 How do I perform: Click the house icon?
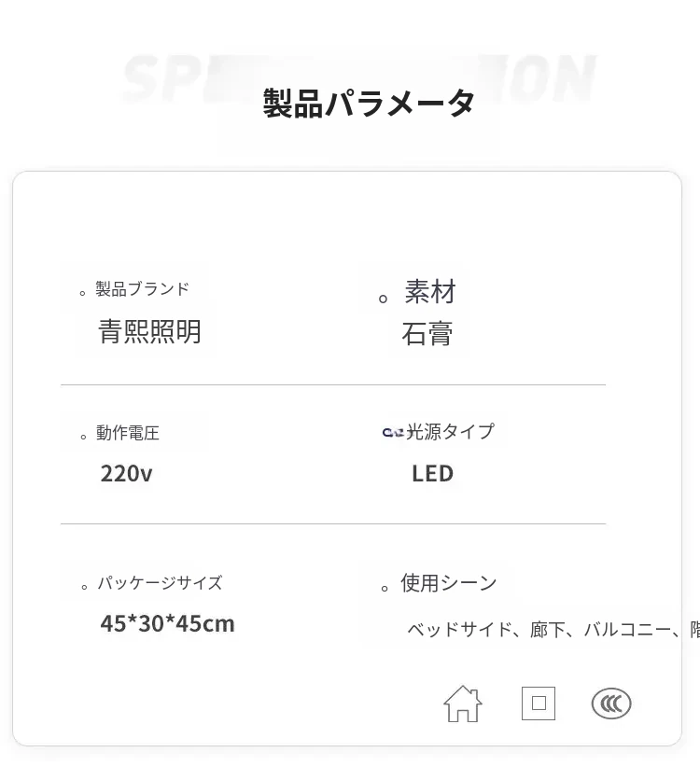[x=462, y=703]
